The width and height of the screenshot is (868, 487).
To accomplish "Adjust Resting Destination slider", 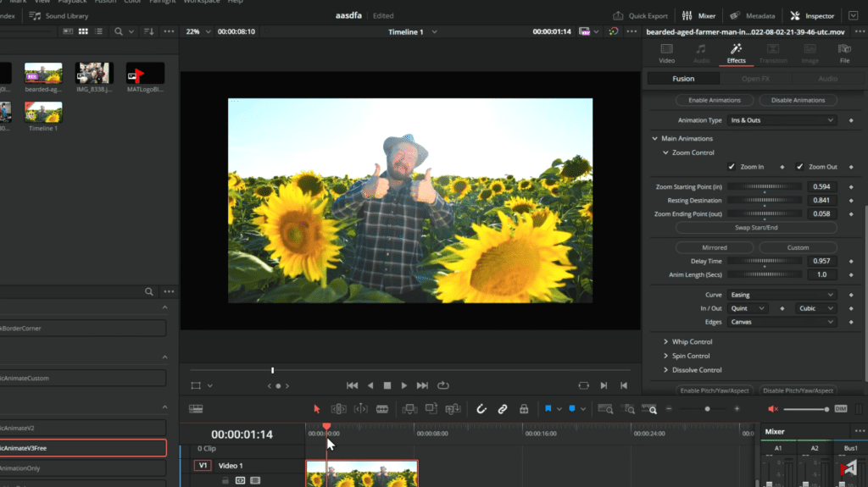I will (765, 201).
